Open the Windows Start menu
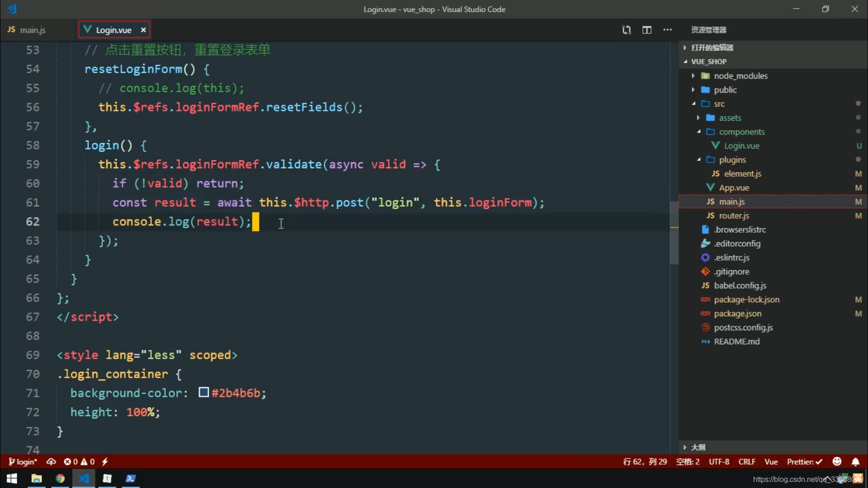Screen dimensions: 868x488 [12, 479]
